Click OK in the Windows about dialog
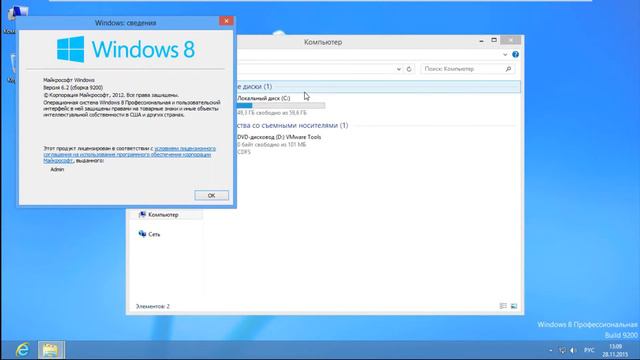Viewport: 640px width, 360px height. click(x=211, y=196)
